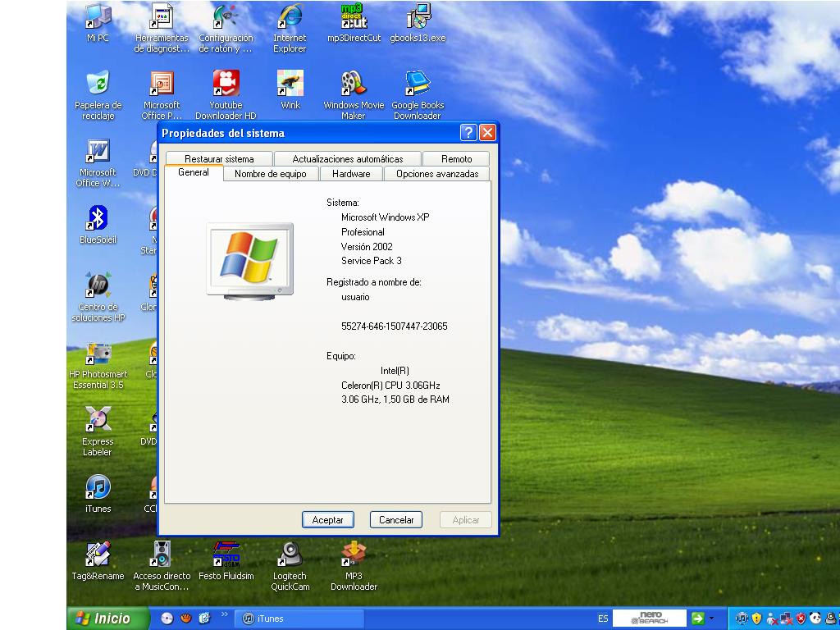Click third Quick Launch icon before chevron
Viewport: 840px width, 630px height.
[x=204, y=619]
